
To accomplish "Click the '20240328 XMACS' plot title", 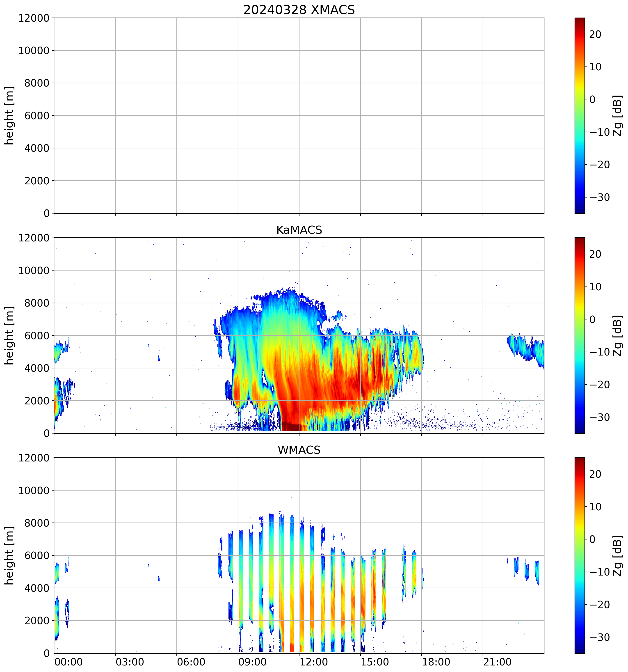I will pos(299,10).
